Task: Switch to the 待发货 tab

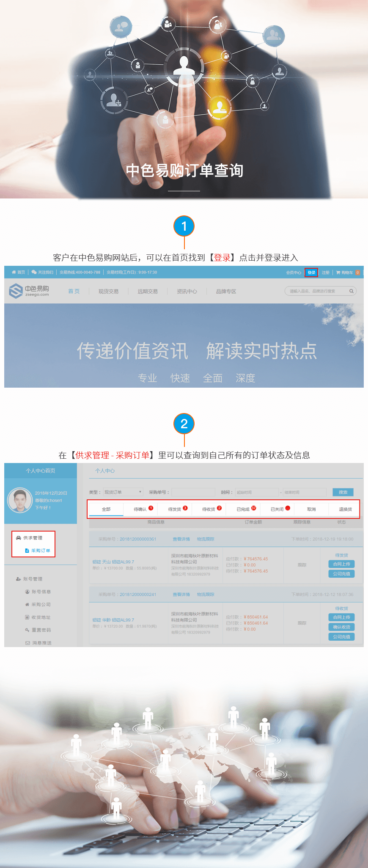Action: [174, 509]
